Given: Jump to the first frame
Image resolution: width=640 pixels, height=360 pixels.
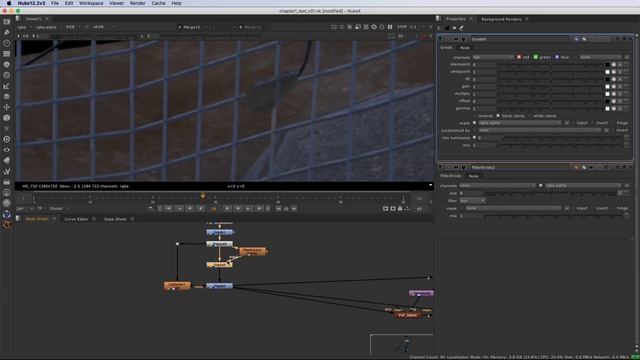Looking at the screenshot, I should 168,209.
